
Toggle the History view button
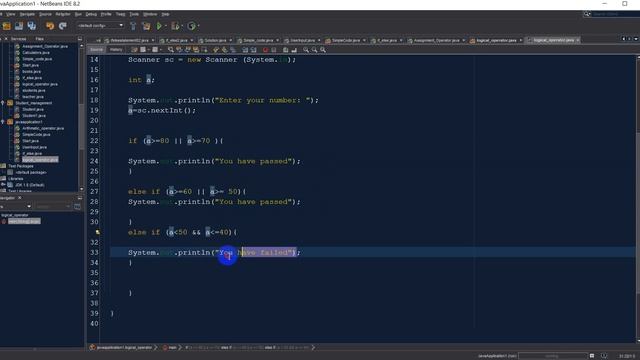click(x=116, y=50)
